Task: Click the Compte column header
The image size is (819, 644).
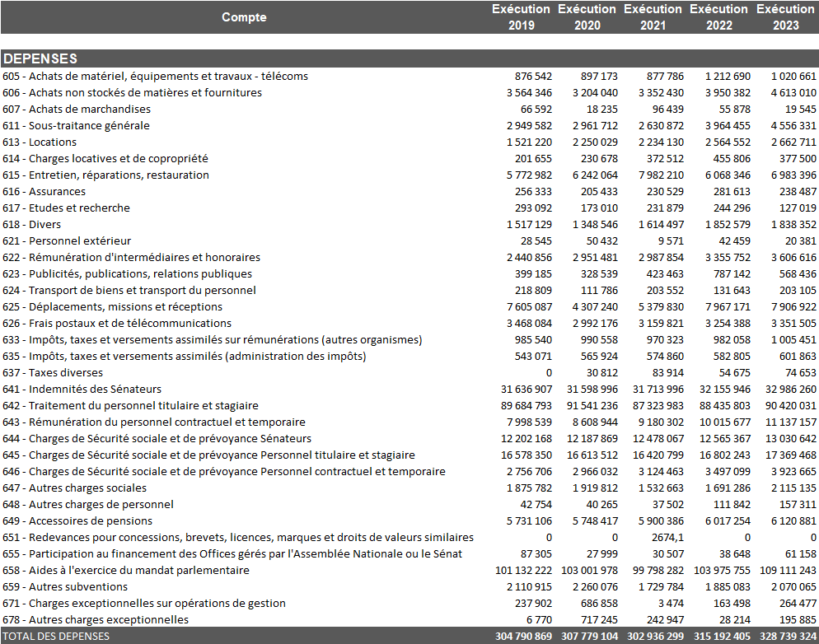Action: pyautogui.click(x=244, y=17)
